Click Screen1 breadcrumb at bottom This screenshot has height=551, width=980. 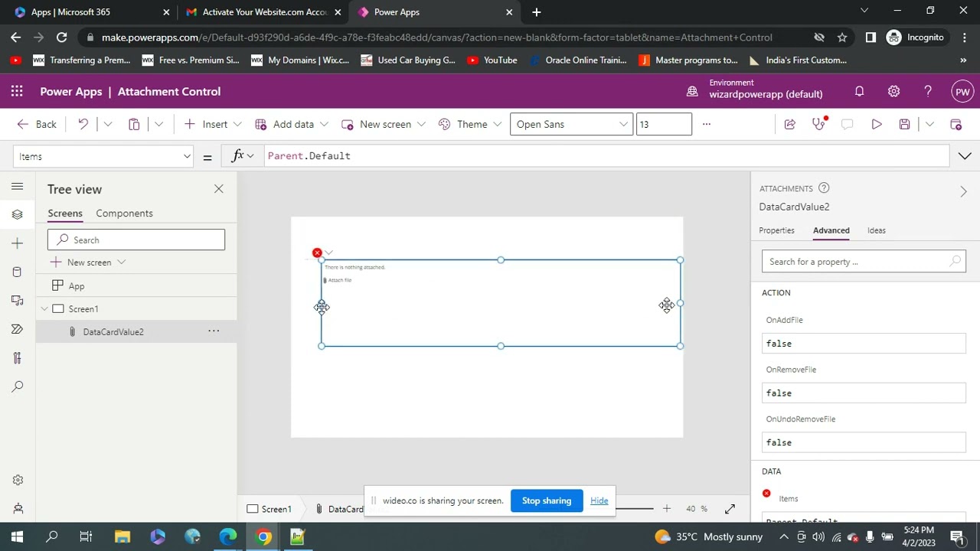pos(269,509)
